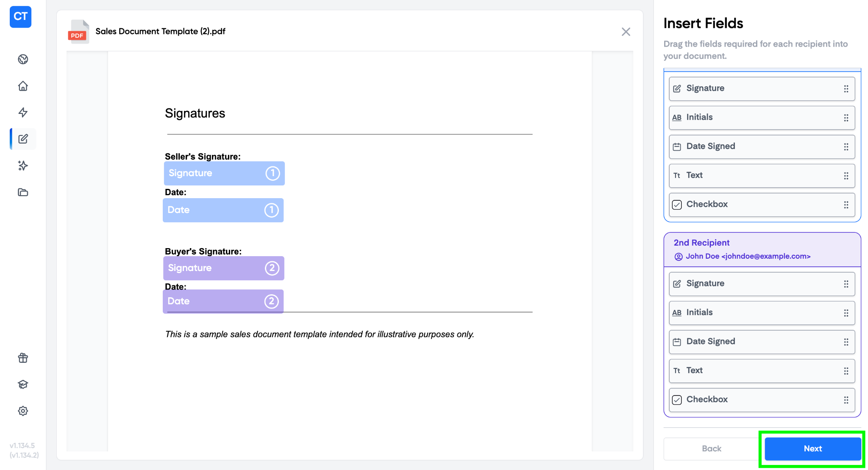
Task: Click the CT logo icon
Action: tap(20, 17)
